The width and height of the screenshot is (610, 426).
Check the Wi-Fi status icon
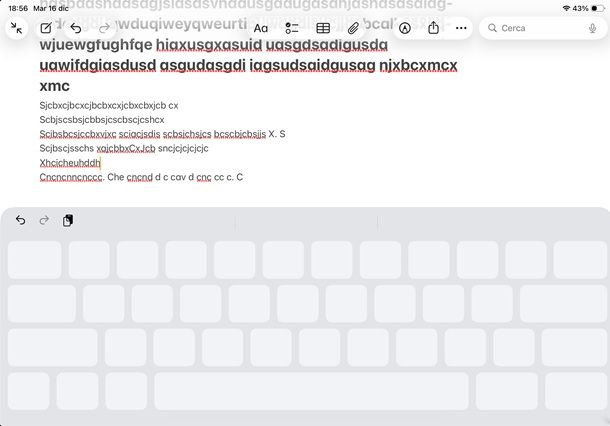(566, 8)
